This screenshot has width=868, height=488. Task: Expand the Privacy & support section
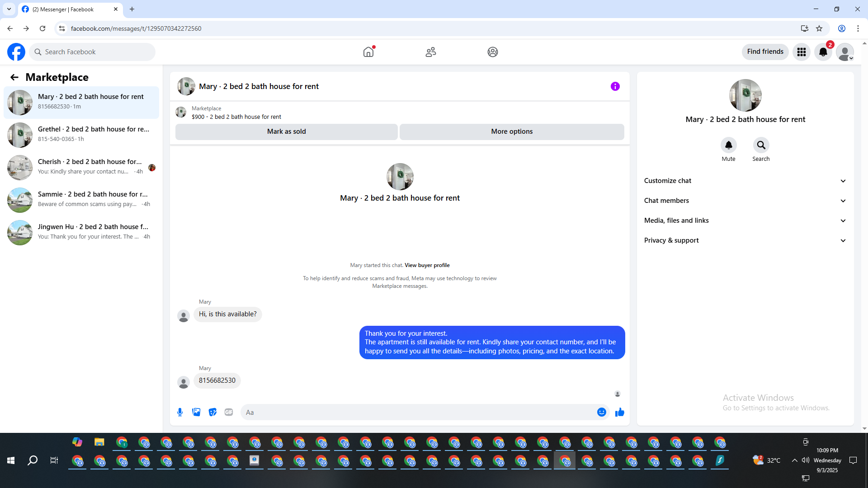pos(745,240)
